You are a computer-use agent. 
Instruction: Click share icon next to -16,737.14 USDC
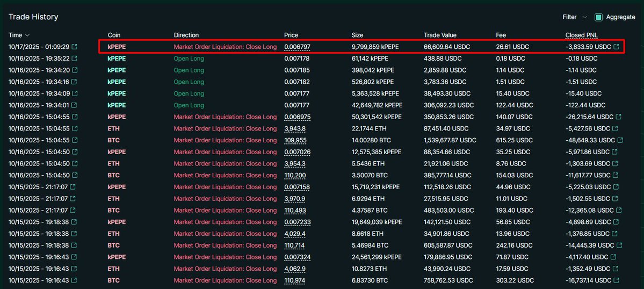(617, 281)
